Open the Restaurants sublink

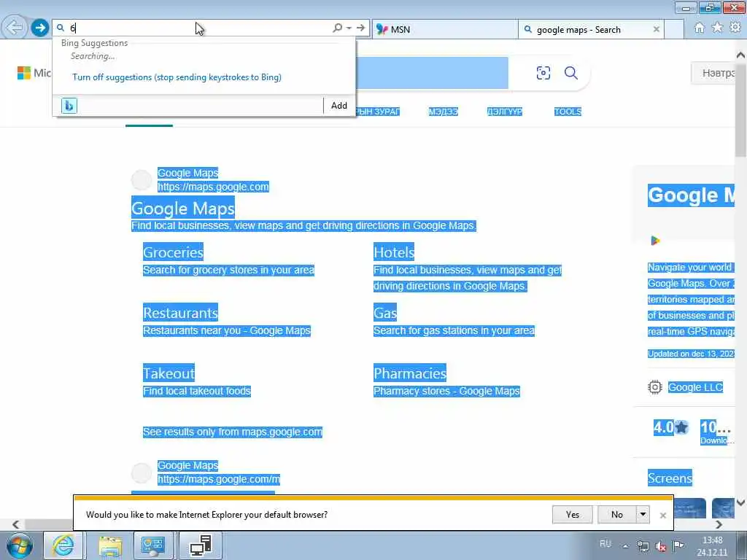click(180, 312)
